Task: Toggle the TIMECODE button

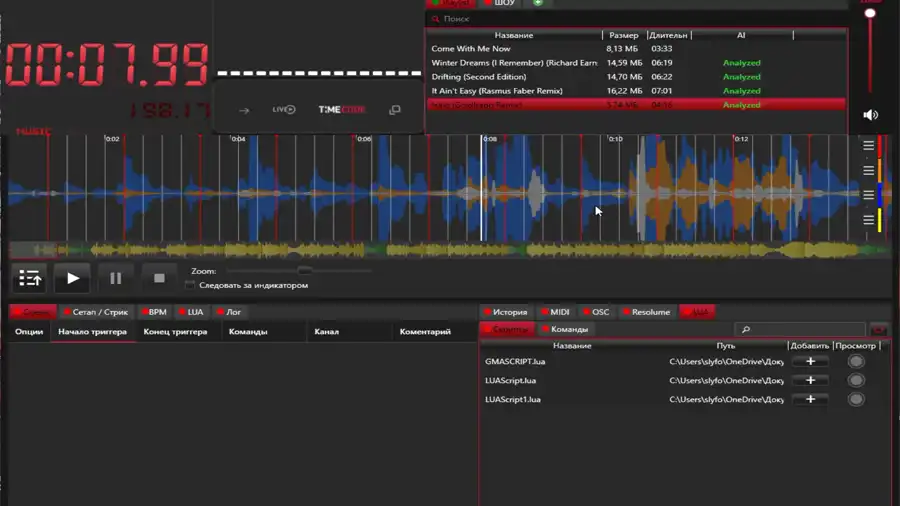Action: pos(342,110)
